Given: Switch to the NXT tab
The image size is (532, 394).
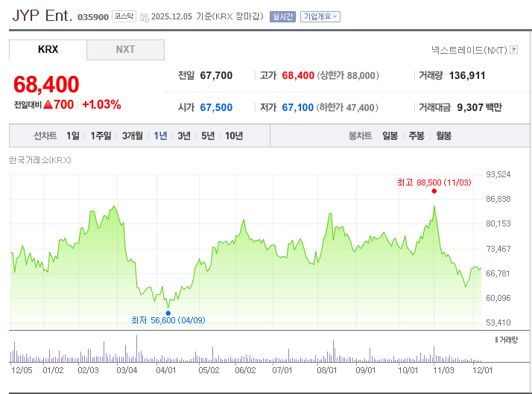Looking at the screenshot, I should click(x=125, y=49).
